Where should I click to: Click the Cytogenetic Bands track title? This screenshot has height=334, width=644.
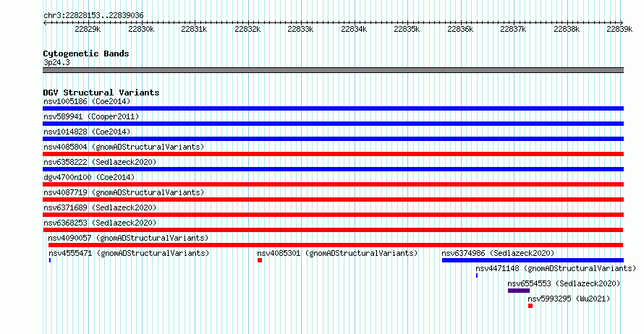(86, 53)
